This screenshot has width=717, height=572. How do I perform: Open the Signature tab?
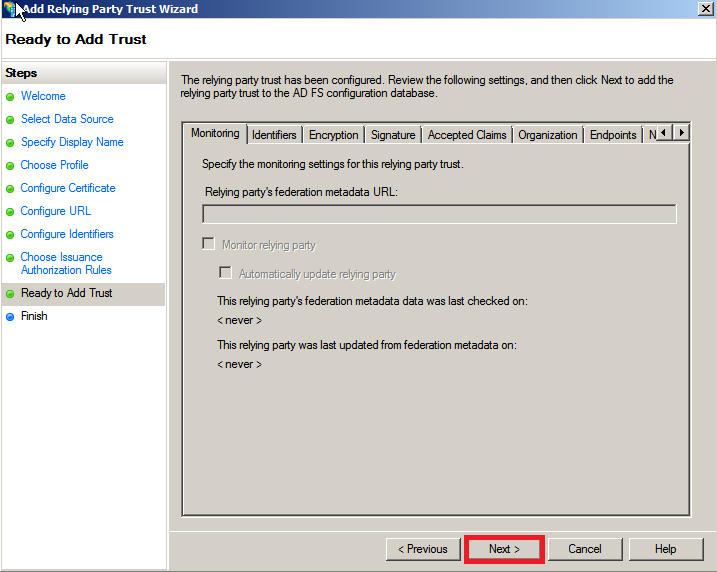(393, 135)
